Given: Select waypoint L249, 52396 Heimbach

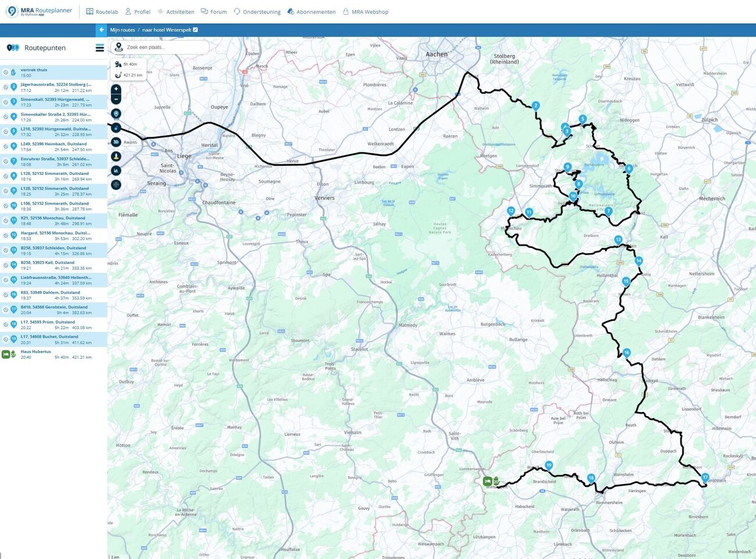Looking at the screenshot, I should pyautogui.click(x=54, y=146).
